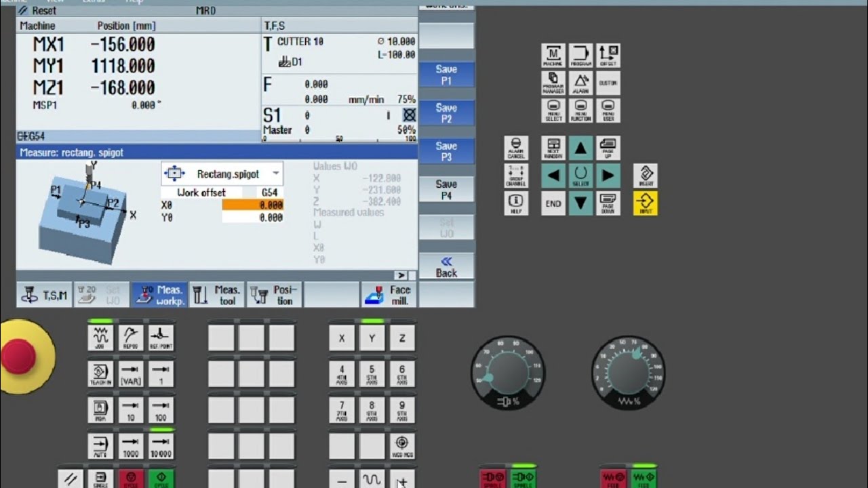Click the X0 input field
Image resolution: width=868 pixels, height=488 pixels.
(252, 205)
